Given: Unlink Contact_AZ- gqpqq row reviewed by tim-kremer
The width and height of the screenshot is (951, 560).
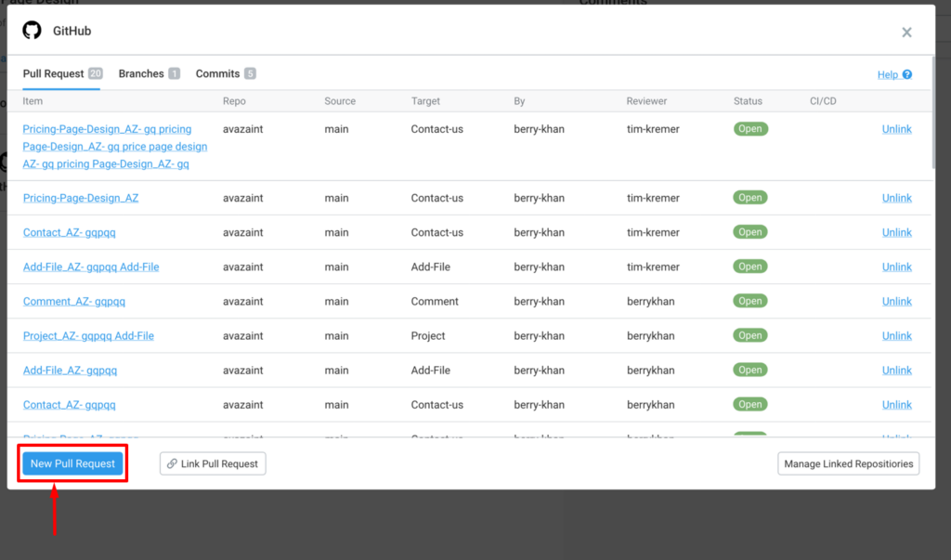Looking at the screenshot, I should click(896, 232).
